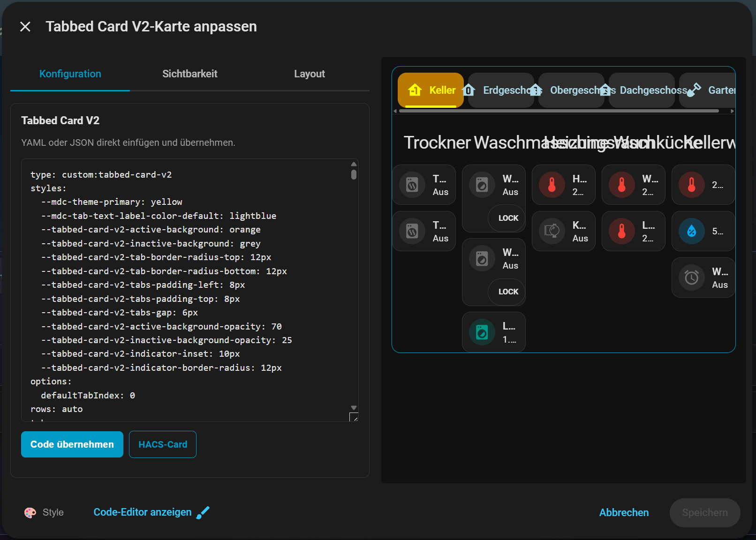756x540 pixels.
Task: Click the Heizung red thermometer icon
Action: pos(552,185)
